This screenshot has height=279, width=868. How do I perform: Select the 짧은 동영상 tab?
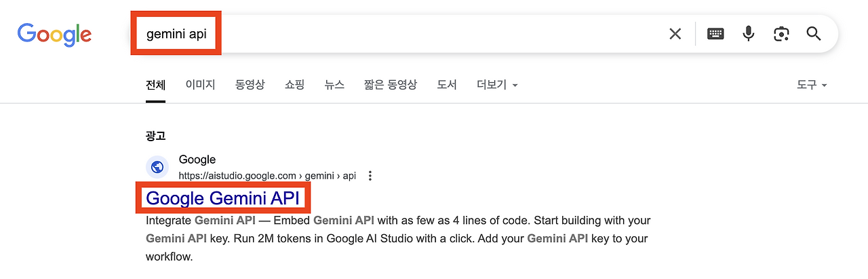[391, 85]
